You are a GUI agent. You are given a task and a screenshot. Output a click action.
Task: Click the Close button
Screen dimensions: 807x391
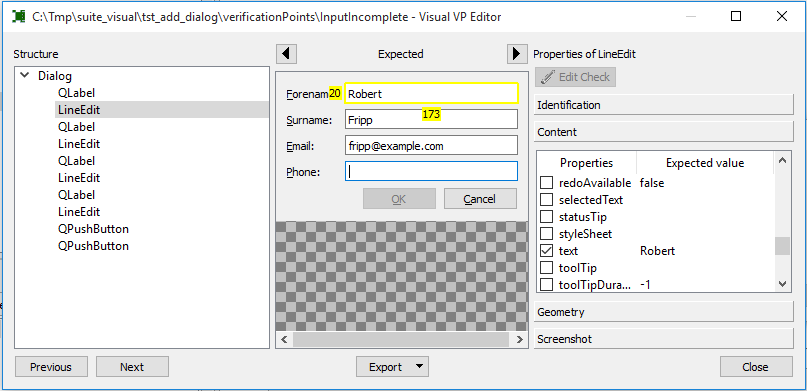click(756, 367)
